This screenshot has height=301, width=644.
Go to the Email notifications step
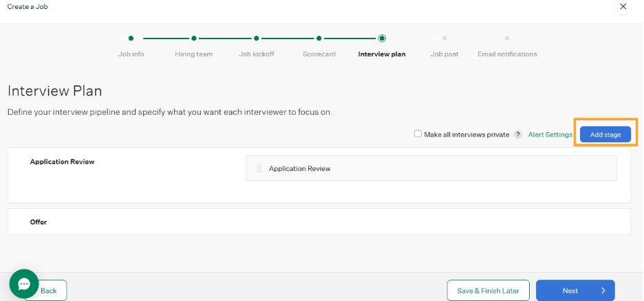tap(507, 54)
